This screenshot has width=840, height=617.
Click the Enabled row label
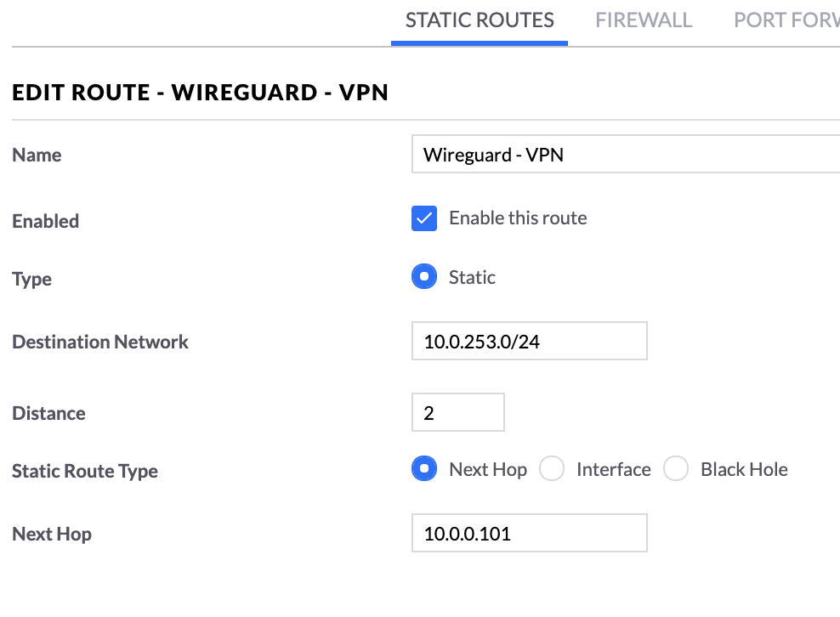pos(46,221)
